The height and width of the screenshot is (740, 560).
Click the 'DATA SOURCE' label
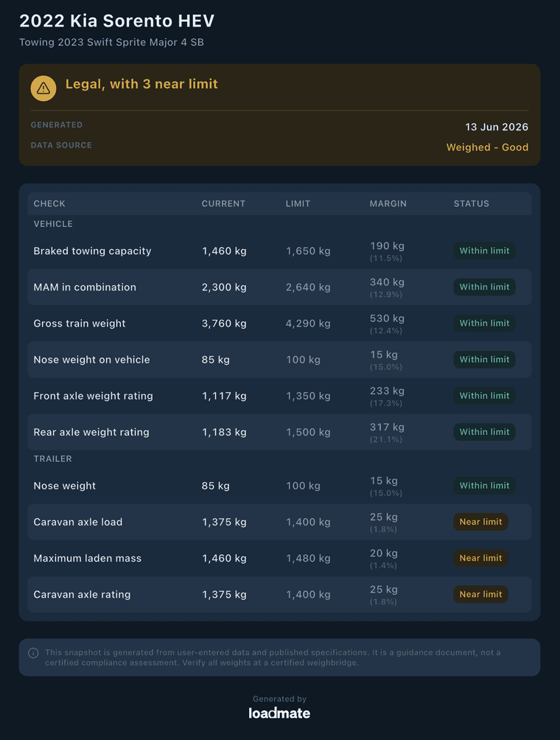tap(61, 145)
